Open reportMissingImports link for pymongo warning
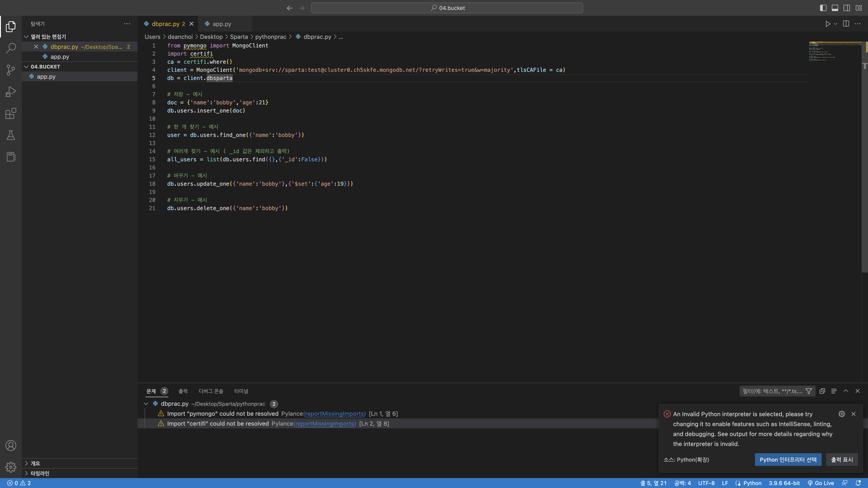The image size is (868, 488). [x=334, y=414]
